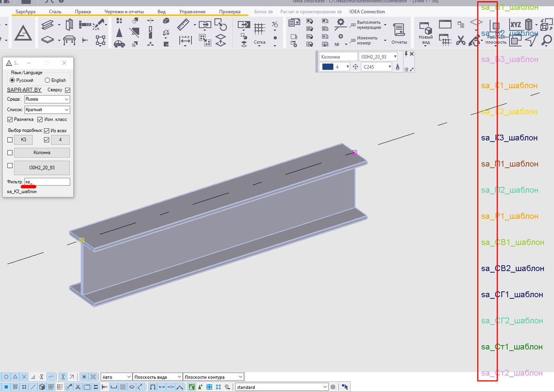Check the box next to К3
This screenshot has width=554, height=392.
pos(10,140)
